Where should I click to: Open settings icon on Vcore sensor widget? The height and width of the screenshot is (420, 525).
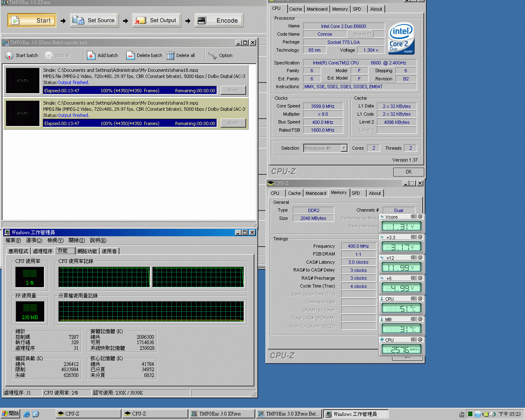point(414,217)
